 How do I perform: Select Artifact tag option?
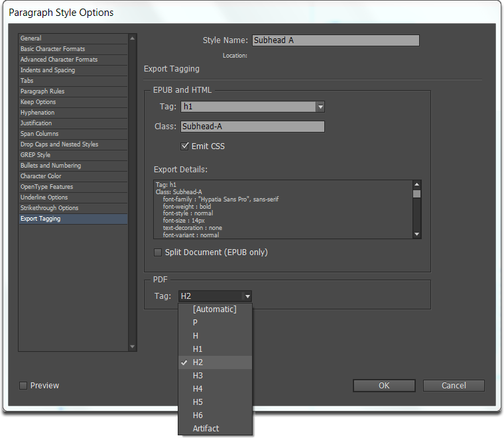(206, 429)
